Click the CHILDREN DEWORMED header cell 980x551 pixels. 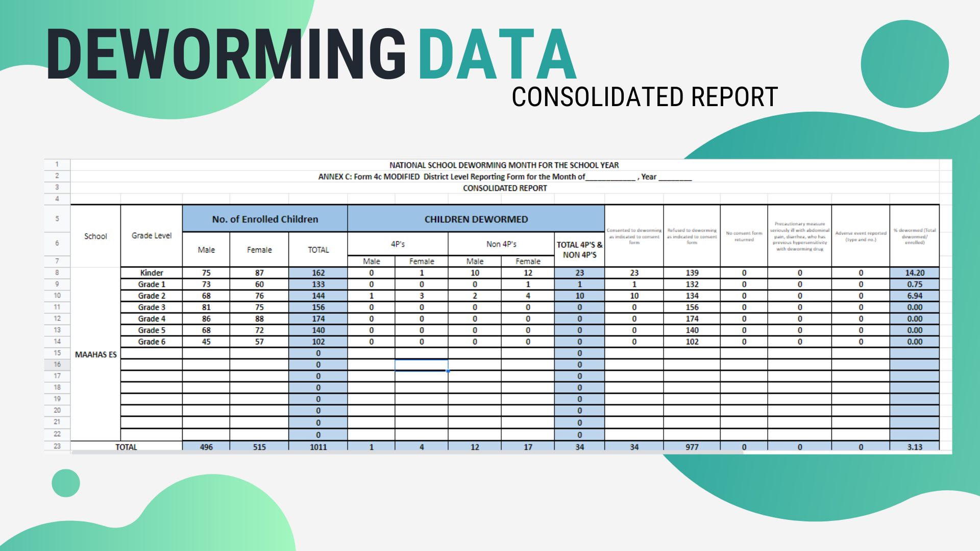click(x=476, y=219)
